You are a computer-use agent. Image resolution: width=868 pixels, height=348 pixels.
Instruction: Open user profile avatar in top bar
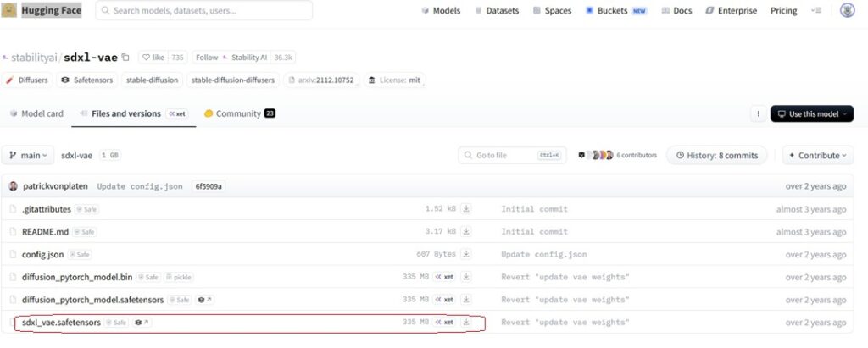click(x=847, y=11)
